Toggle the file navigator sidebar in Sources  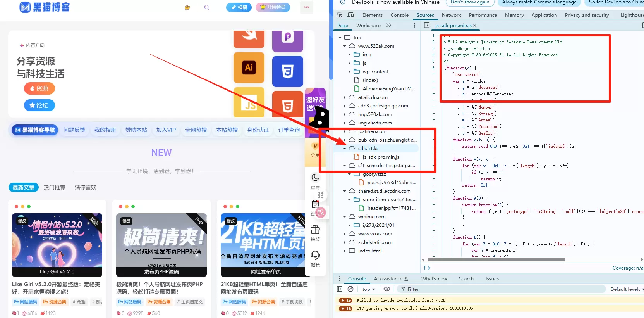tap(427, 25)
